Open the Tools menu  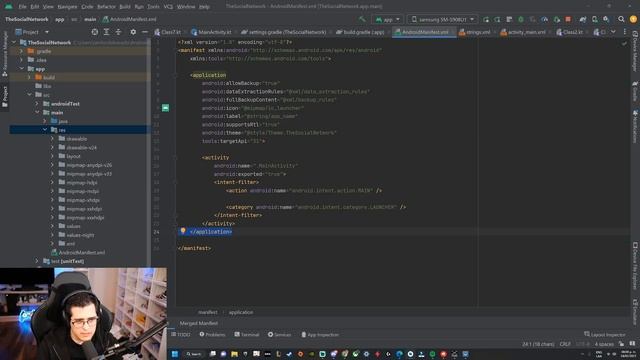pos(153,7)
